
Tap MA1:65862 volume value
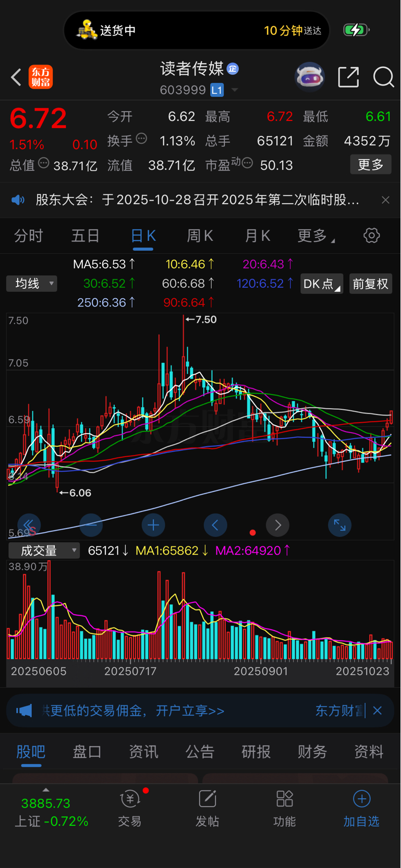tap(172, 551)
